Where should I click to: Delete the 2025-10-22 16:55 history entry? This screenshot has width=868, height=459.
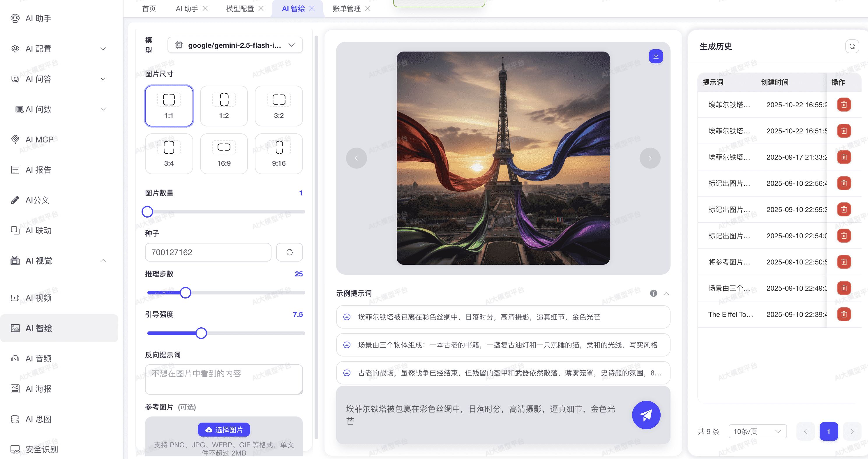844,105
